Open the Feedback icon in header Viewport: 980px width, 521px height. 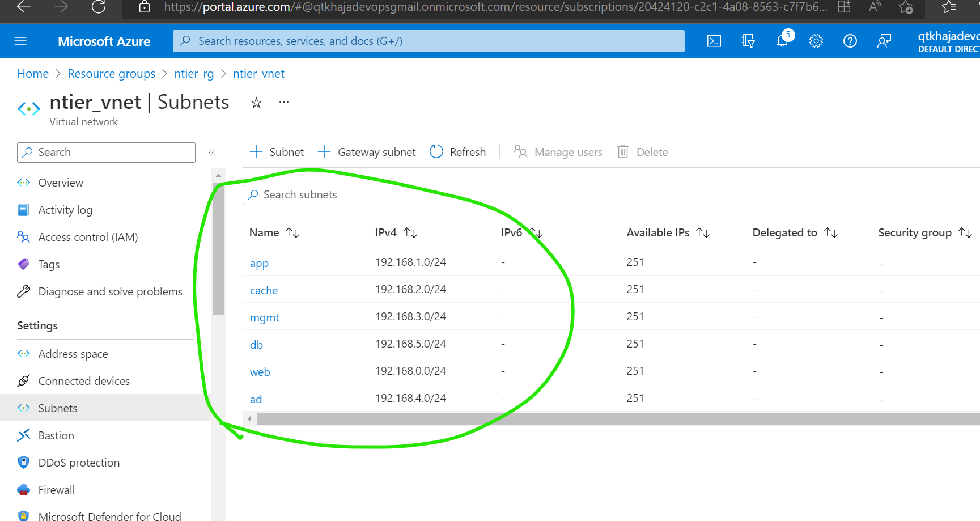pyautogui.click(x=884, y=41)
